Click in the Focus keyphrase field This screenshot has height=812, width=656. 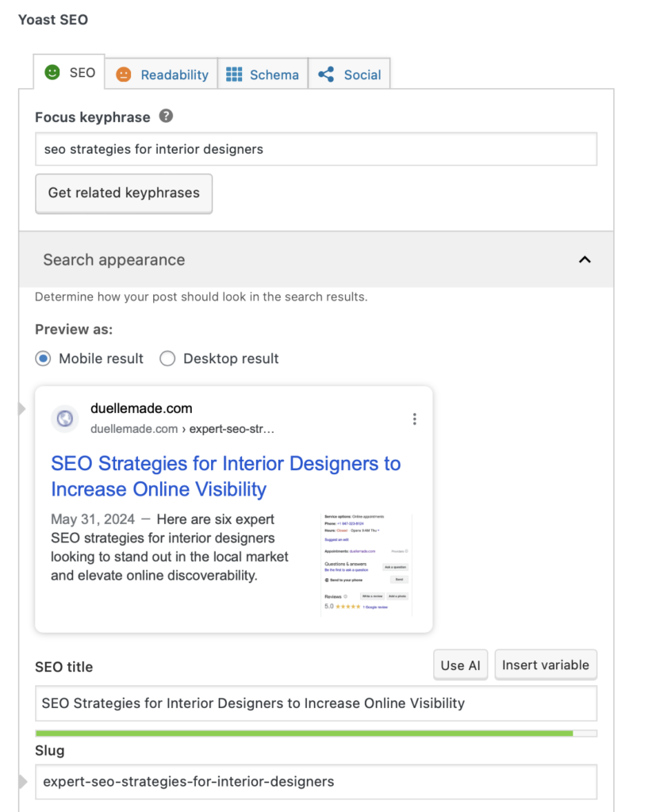coord(316,149)
